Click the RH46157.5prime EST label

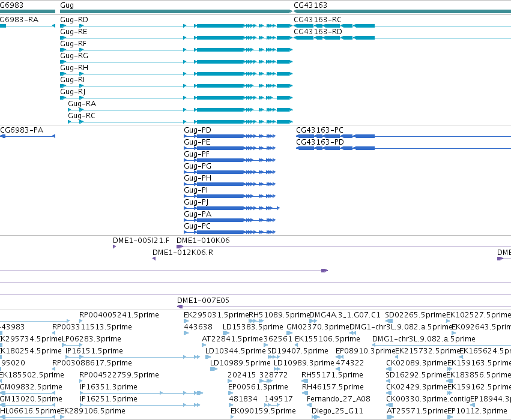coord(333,387)
